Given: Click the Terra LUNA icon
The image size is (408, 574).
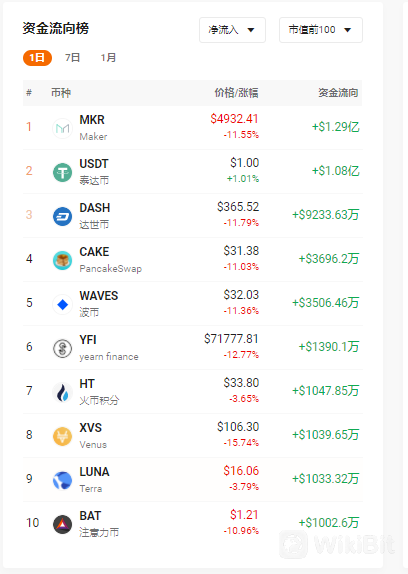Looking at the screenshot, I should point(63,480).
